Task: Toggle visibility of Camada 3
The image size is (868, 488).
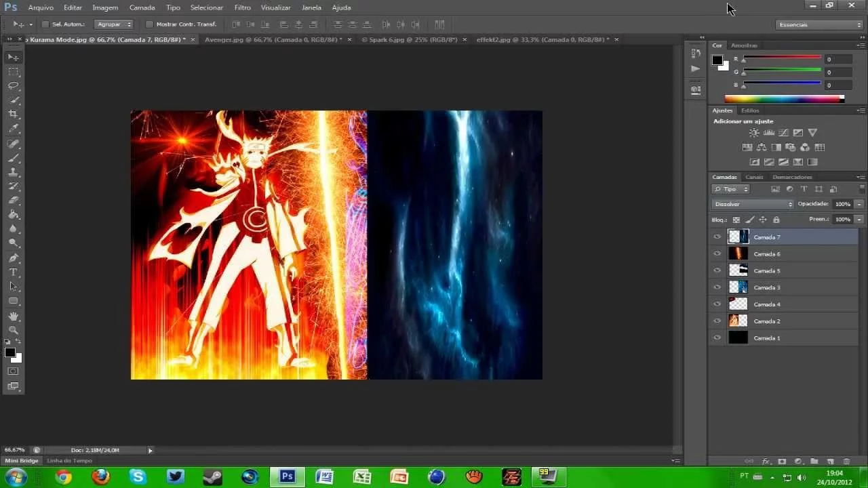Action: [717, 287]
